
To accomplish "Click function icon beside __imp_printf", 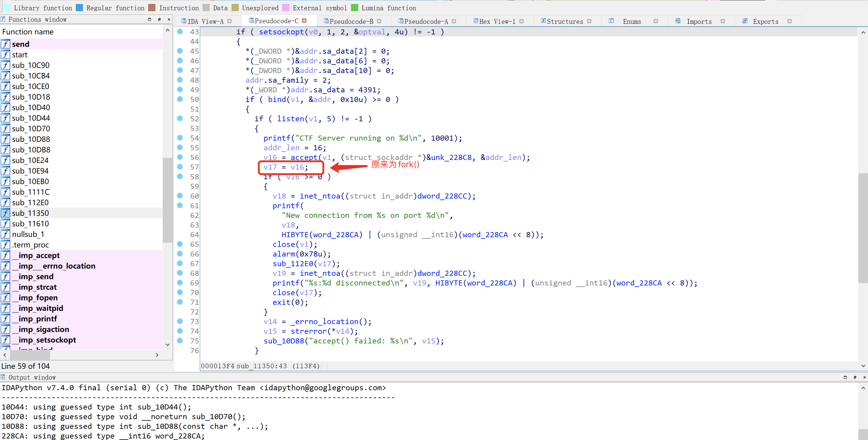I will pos(5,319).
